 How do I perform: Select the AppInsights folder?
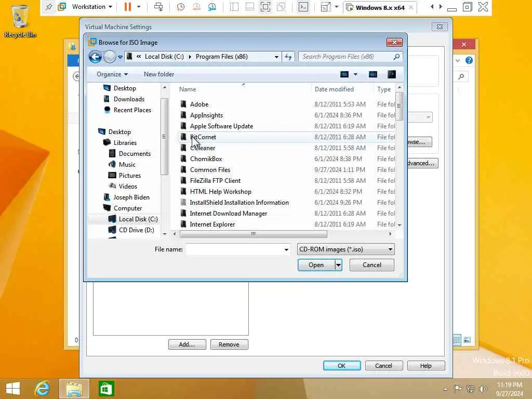[x=206, y=115]
